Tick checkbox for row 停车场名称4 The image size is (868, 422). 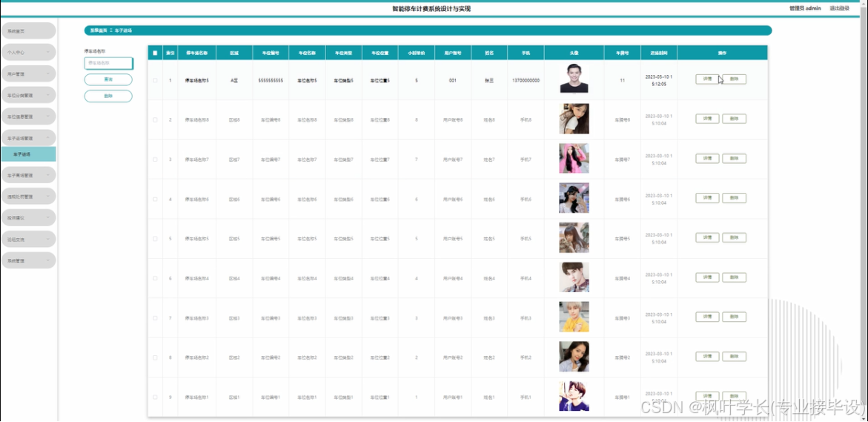pyautogui.click(x=155, y=278)
